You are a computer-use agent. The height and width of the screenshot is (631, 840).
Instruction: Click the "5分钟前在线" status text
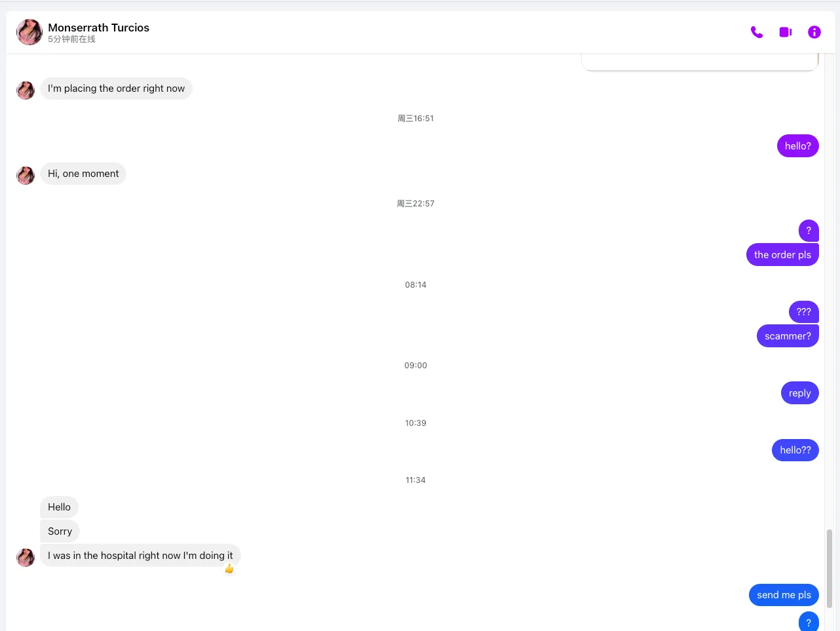(x=71, y=39)
